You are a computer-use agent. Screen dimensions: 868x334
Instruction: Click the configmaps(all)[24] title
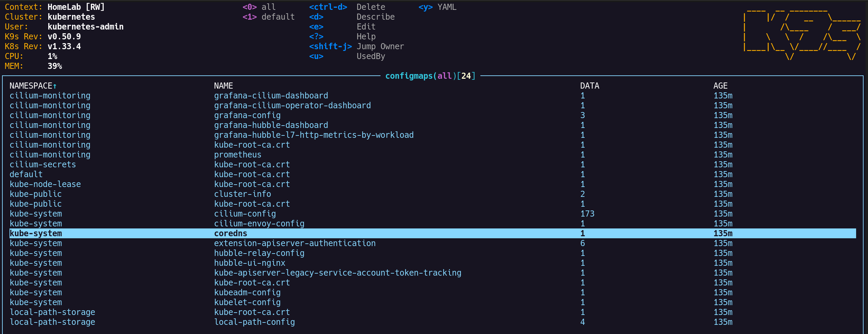point(430,76)
